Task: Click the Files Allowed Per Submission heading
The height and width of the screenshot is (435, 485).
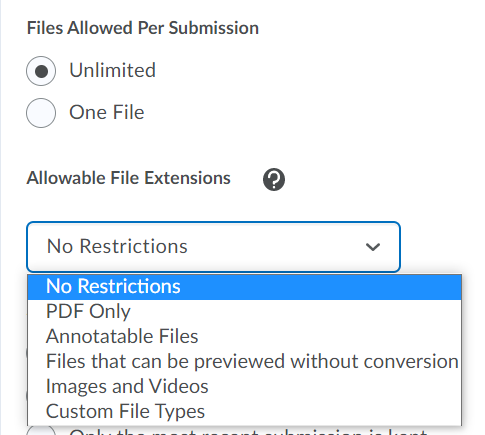Action: tap(143, 28)
